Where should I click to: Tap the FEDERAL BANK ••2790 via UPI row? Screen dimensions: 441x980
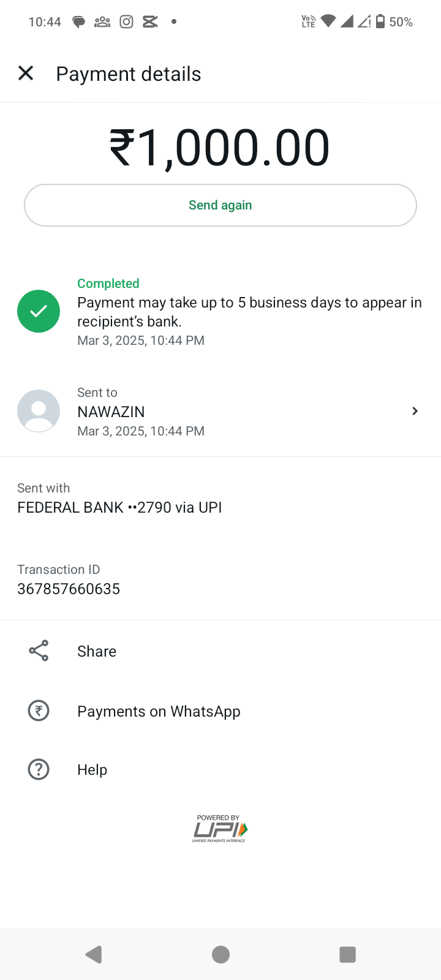click(119, 507)
